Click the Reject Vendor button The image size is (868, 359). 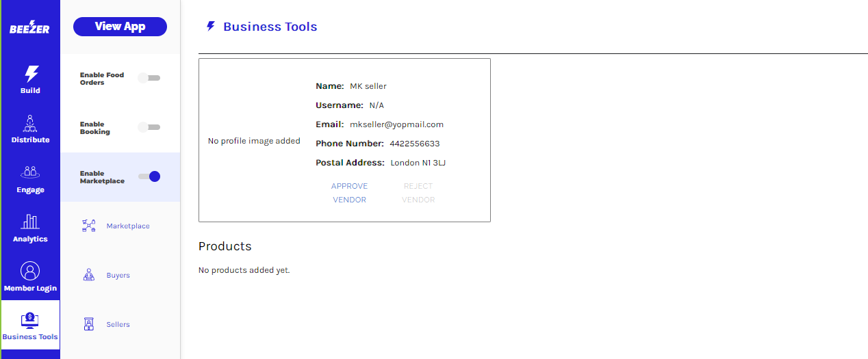click(x=418, y=193)
